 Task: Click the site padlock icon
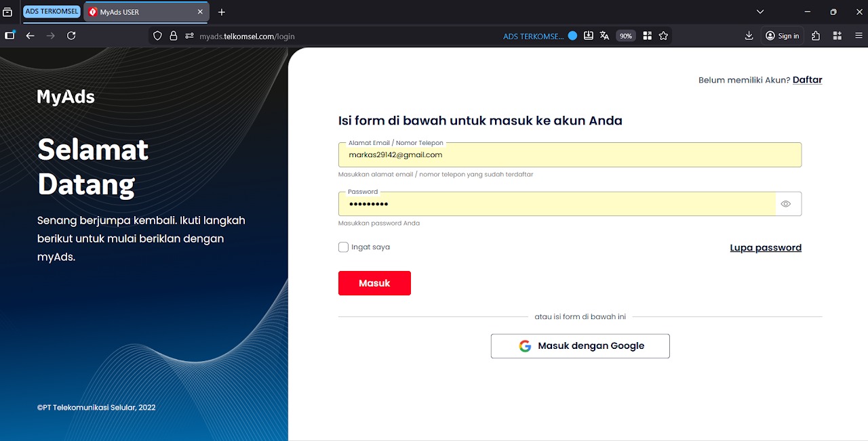pos(174,35)
